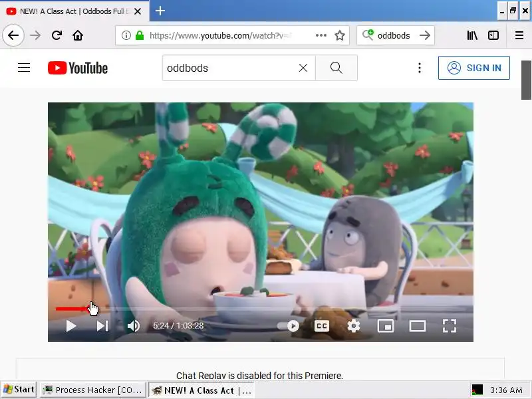
Task: Go back to the previous page
Action: coord(13,35)
